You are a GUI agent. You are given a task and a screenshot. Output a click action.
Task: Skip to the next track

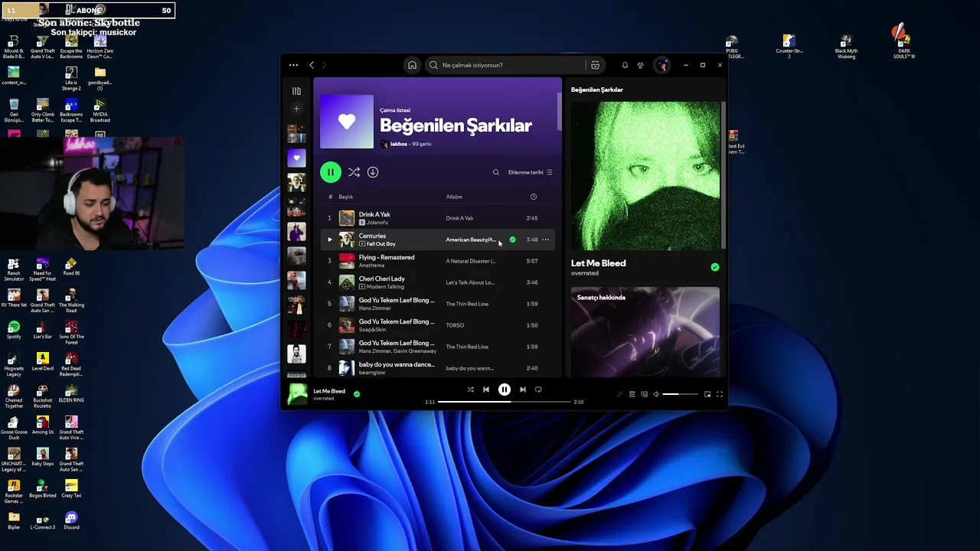[x=523, y=390]
